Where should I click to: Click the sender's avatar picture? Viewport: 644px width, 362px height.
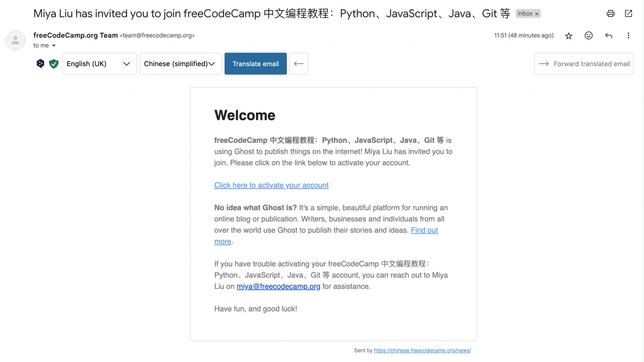[x=15, y=40]
